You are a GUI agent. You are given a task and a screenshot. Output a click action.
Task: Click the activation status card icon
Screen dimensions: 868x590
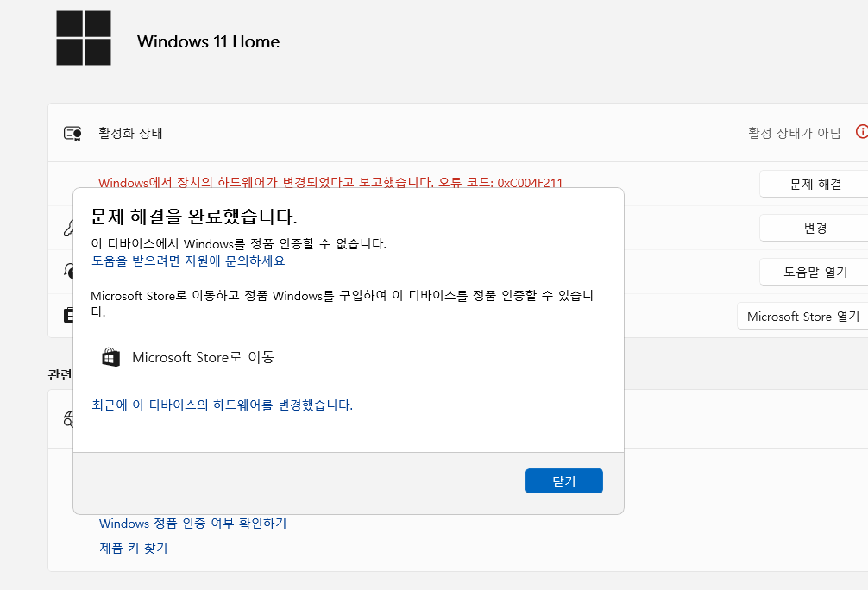(72, 133)
